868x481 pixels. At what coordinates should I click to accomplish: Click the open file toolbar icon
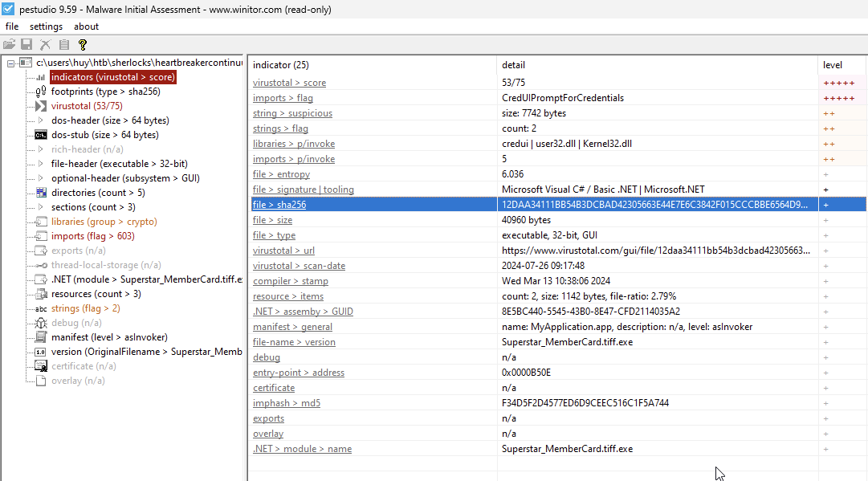(9, 45)
